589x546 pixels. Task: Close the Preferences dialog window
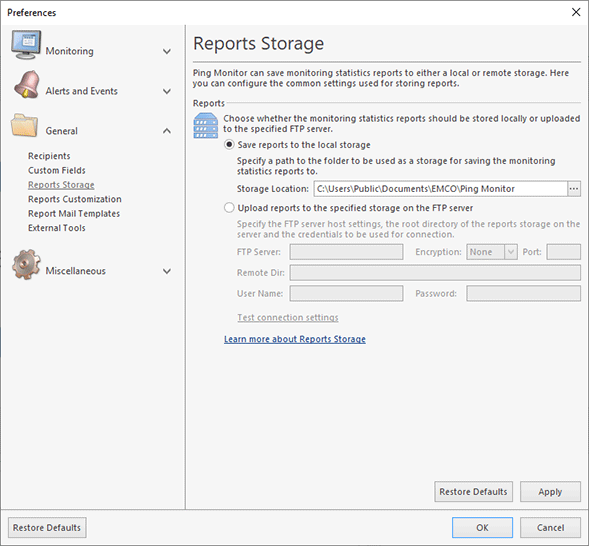[576, 12]
